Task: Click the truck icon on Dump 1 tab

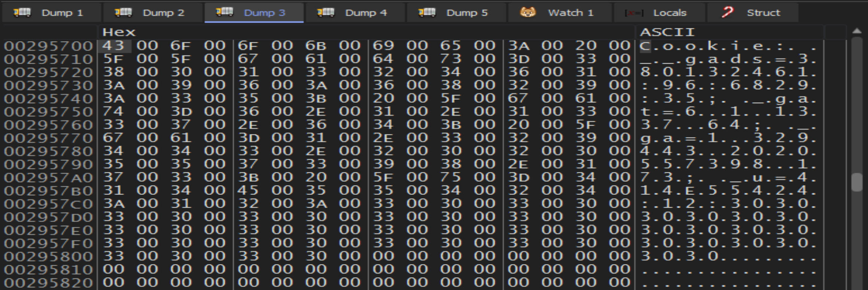Action: 22,12
